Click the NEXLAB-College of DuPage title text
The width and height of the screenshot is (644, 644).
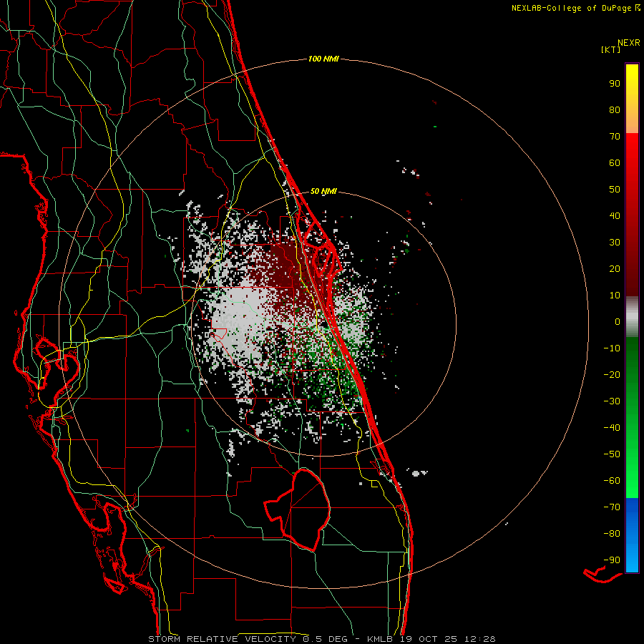(576, 8)
